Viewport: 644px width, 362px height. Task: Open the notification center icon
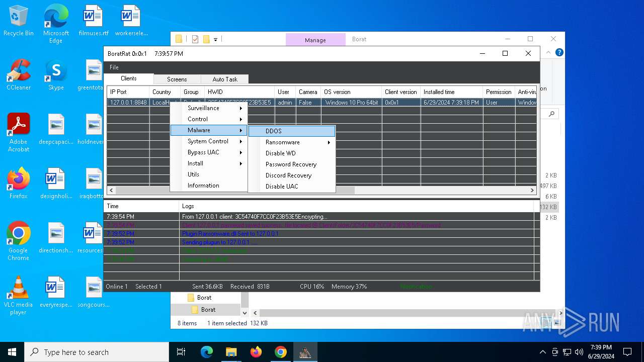(627, 352)
